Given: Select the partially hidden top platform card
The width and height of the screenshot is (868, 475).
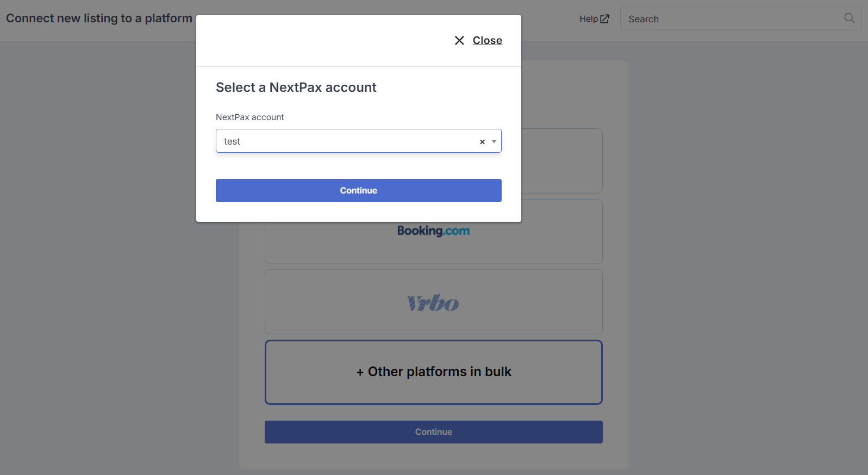Looking at the screenshot, I should 562,161.
